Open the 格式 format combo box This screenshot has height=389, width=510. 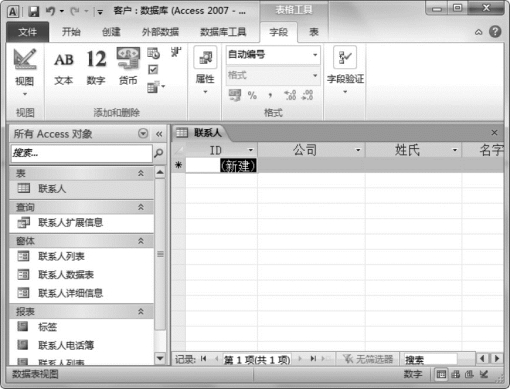[273, 75]
